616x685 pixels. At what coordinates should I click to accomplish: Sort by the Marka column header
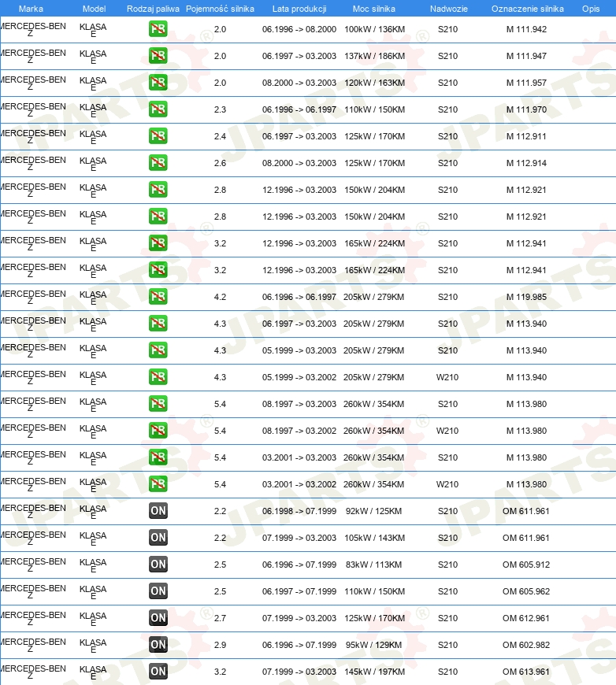pos(31,9)
